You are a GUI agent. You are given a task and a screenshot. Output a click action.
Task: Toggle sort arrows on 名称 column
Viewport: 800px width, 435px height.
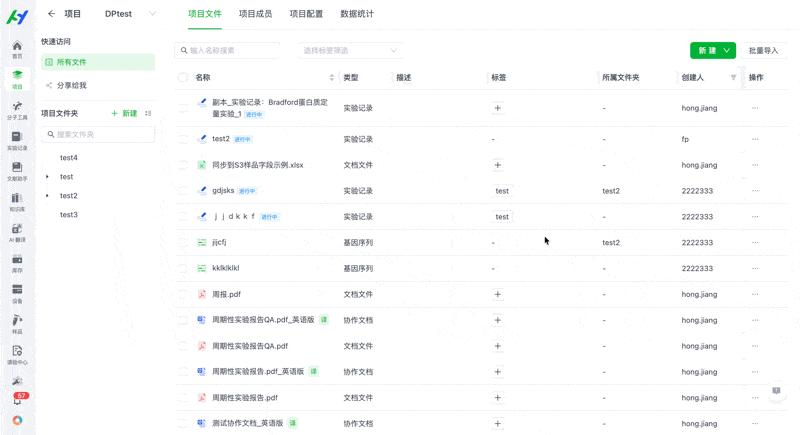point(332,78)
